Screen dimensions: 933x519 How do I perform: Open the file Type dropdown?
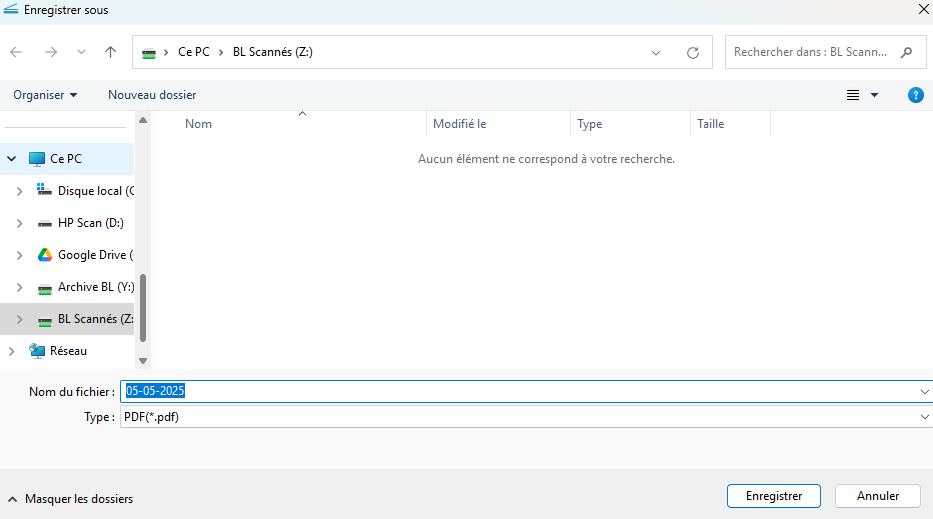pos(524,417)
